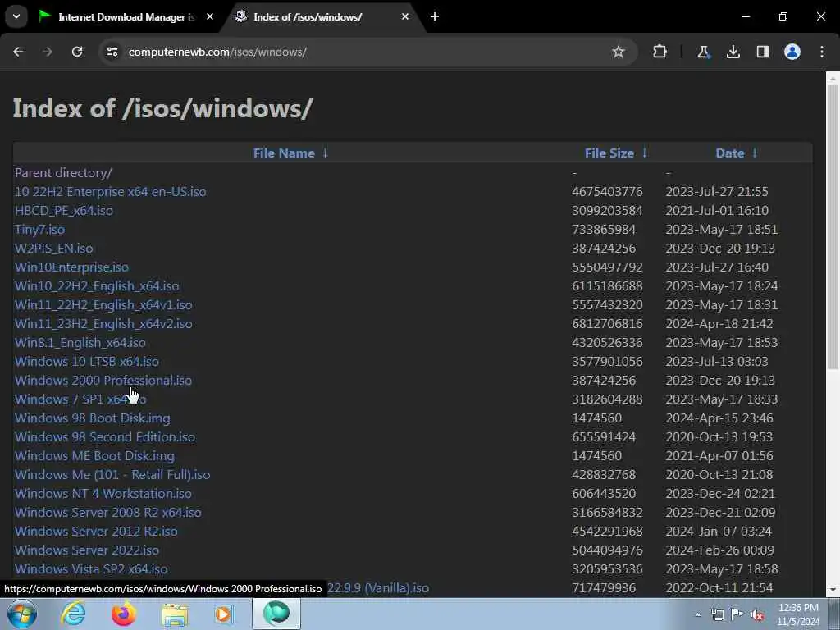Download Windows ME Boot Disk.img
This screenshot has height=630, width=840.
click(x=95, y=456)
